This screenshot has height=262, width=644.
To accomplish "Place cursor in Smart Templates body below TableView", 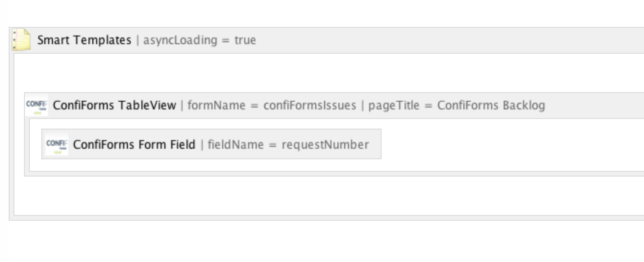I will (x=329, y=196).
